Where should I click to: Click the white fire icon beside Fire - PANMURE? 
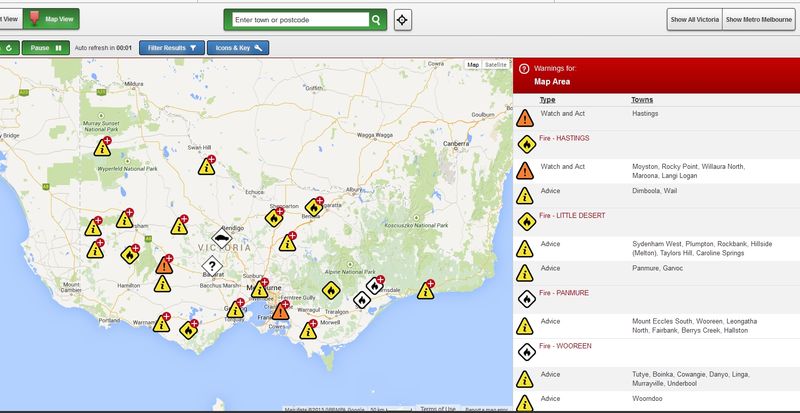(527, 299)
